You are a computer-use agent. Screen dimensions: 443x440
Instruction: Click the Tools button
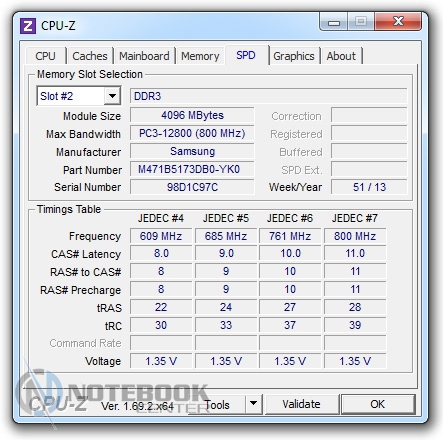tap(217, 405)
